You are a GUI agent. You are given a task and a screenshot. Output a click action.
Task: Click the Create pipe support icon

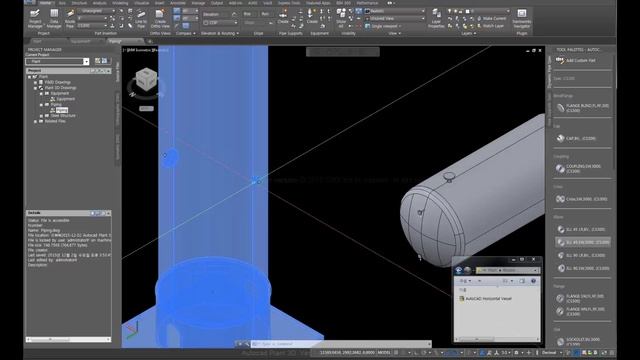point(283,16)
